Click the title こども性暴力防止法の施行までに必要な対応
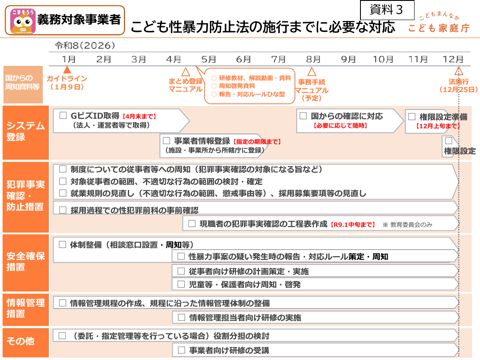 [x=263, y=27]
